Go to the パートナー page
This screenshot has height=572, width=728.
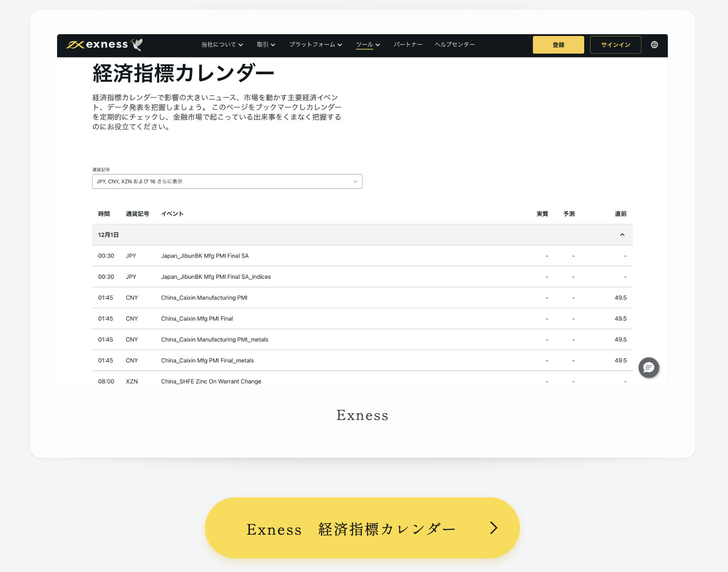point(408,45)
